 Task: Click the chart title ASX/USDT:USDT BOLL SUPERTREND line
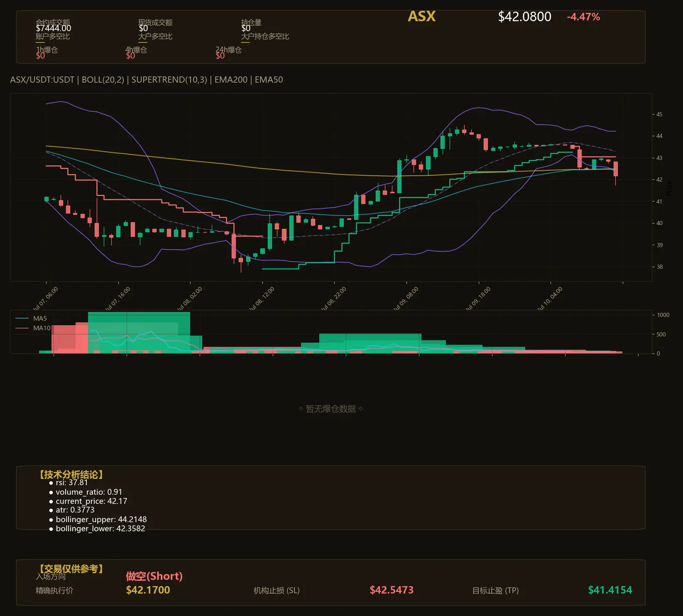147,80
